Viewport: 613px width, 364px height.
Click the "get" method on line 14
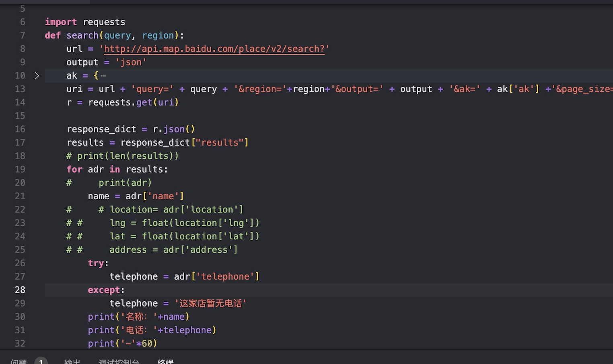pos(144,102)
